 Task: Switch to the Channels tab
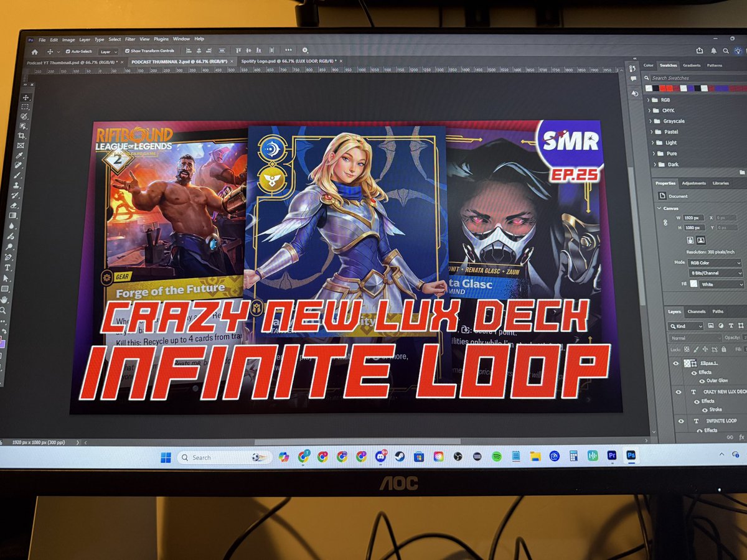pyautogui.click(x=697, y=311)
